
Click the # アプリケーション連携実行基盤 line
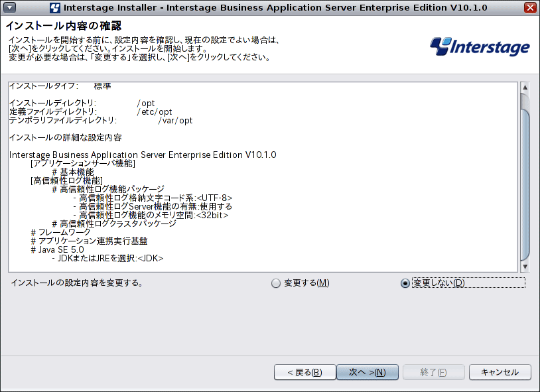coord(89,241)
